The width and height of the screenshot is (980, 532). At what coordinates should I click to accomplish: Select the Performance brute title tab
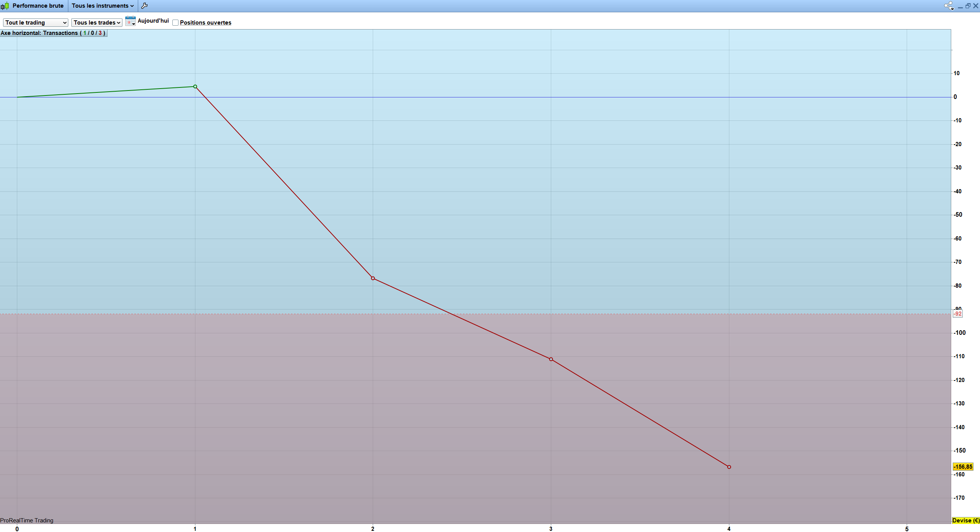point(38,6)
